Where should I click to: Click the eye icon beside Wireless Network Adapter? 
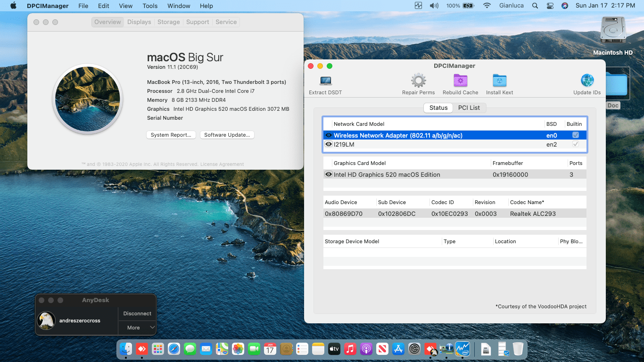click(329, 135)
